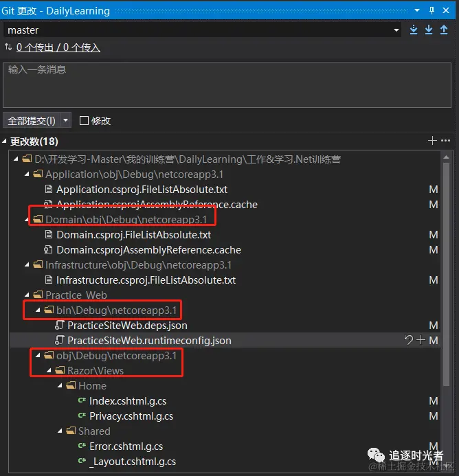Open the more actions ellipsis menu

tap(445, 141)
